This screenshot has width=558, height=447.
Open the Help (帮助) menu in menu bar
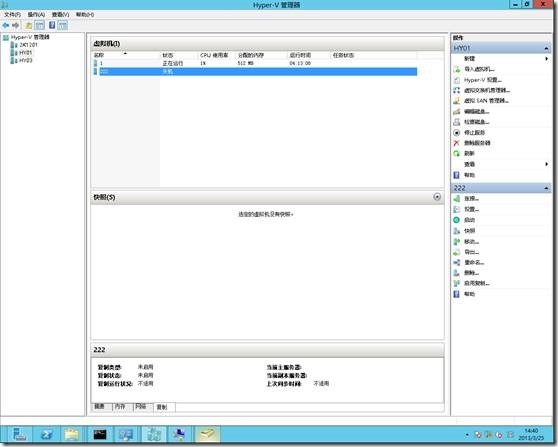85,15
